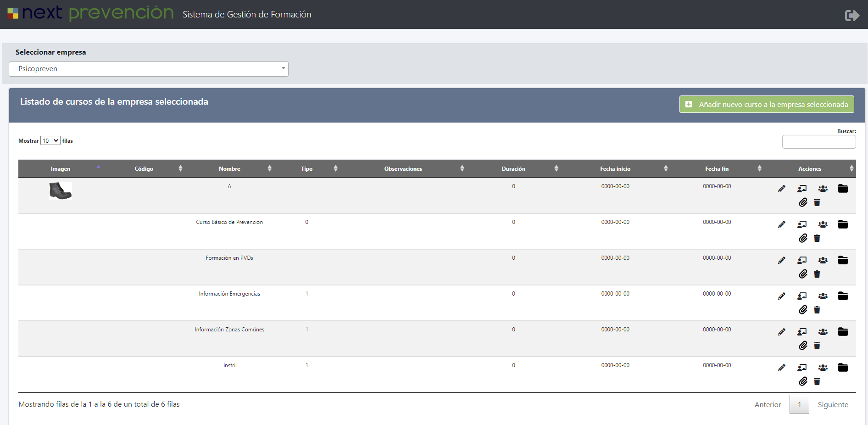This screenshot has width=868, height=425.
Task: Open the group users icon for Información Emergencias
Action: point(823,296)
